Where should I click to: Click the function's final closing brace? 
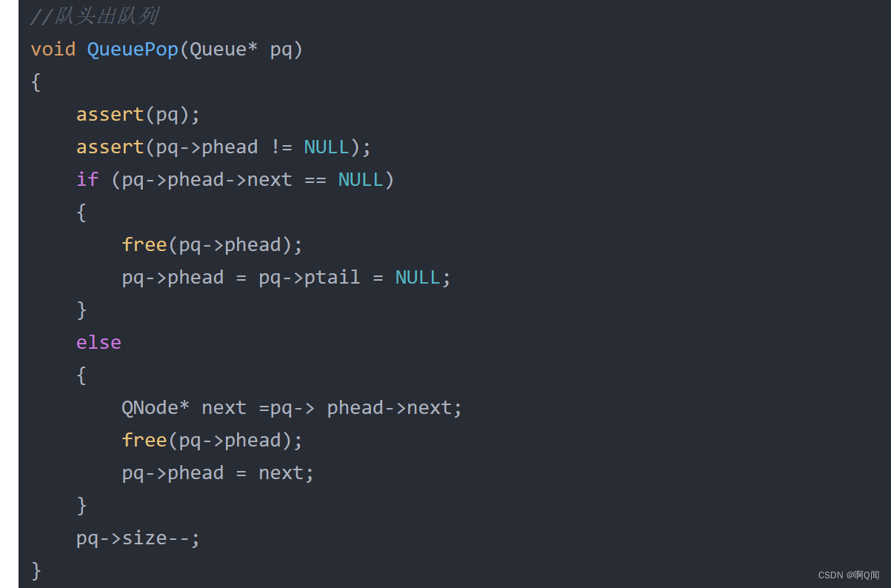click(36, 571)
